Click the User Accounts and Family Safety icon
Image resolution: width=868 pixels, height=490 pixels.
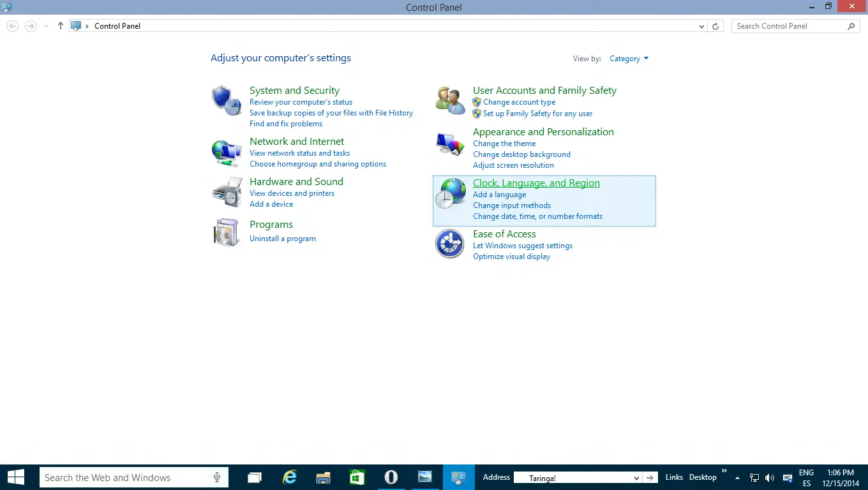(449, 100)
